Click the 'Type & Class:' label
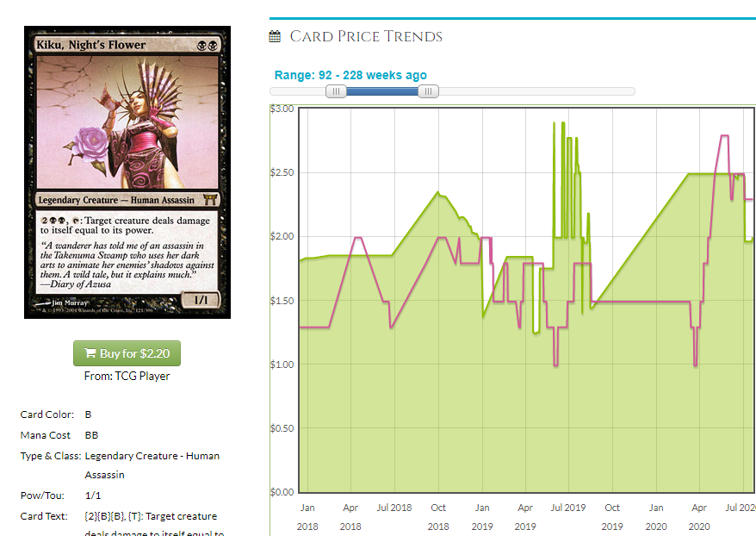This screenshot has height=536, width=756. coord(51,456)
